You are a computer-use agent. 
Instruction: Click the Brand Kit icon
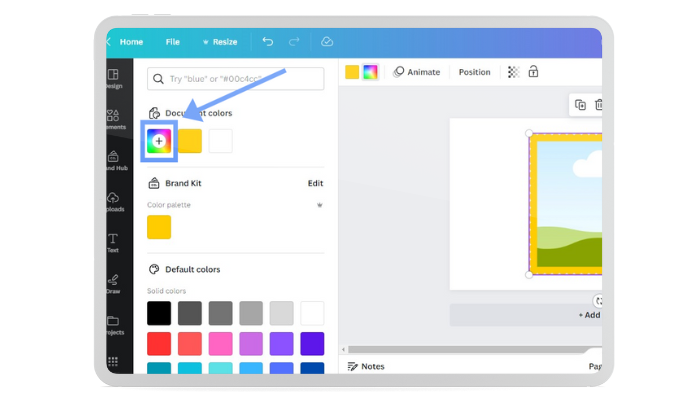click(x=154, y=183)
